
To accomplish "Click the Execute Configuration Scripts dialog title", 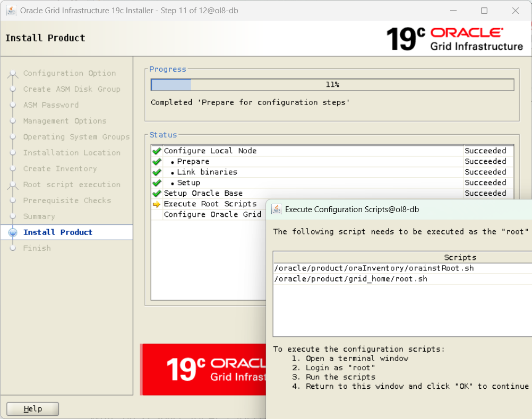I will 352,210.
